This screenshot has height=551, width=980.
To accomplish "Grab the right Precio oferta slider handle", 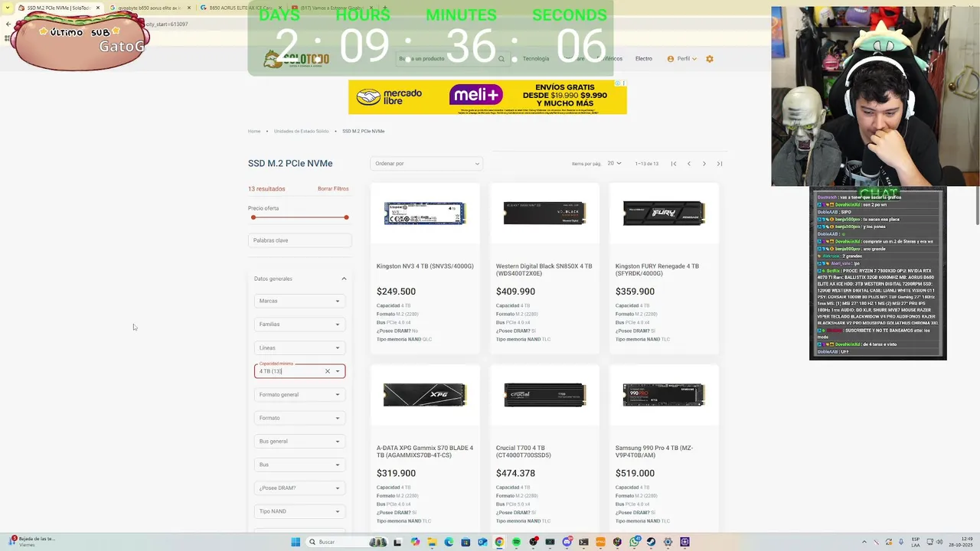I will 346,217.
